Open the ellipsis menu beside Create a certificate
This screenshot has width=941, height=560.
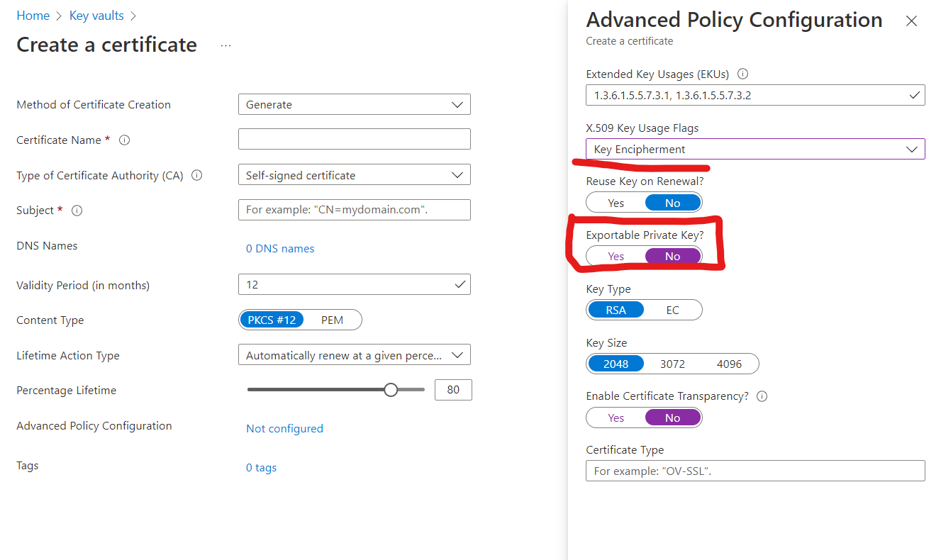(x=225, y=45)
